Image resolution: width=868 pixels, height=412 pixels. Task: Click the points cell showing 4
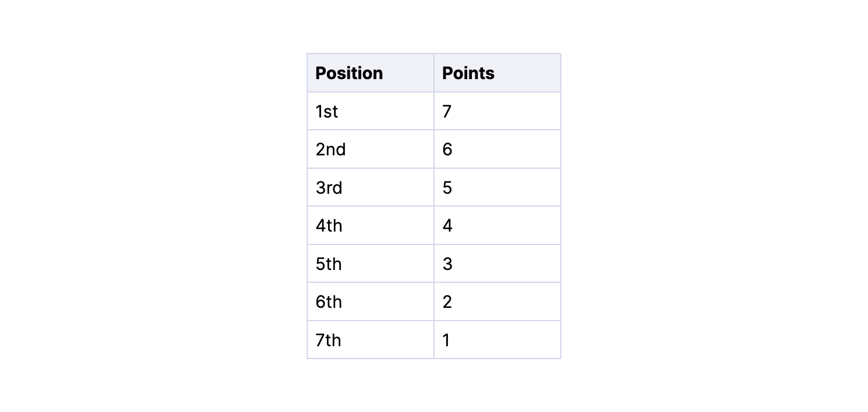coord(497,225)
